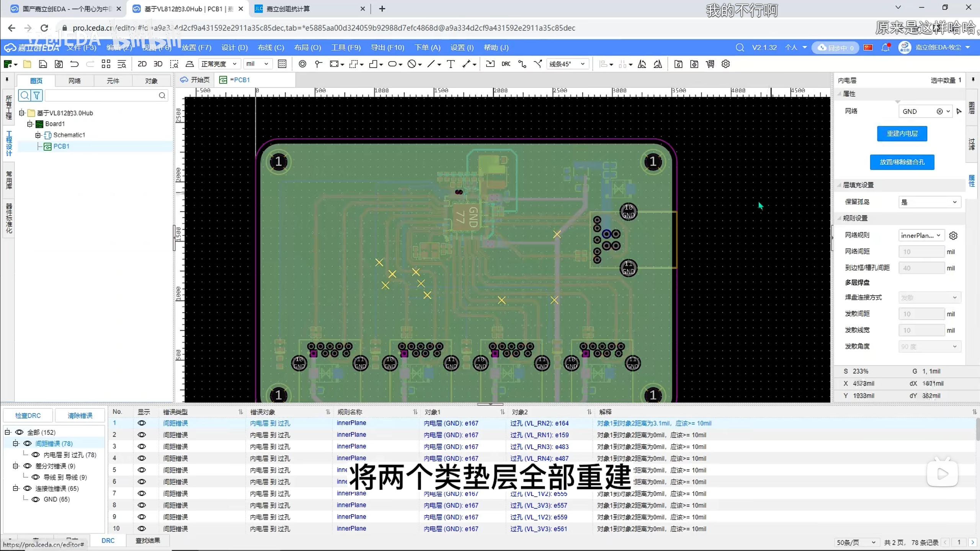980x551 pixels.
Task: Open the 布线 (C) menu
Action: point(271,47)
